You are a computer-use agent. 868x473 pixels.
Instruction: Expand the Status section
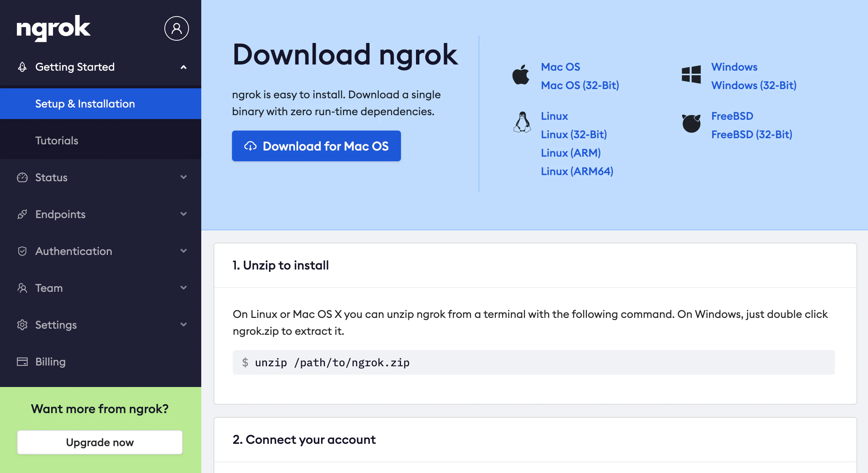tap(184, 177)
